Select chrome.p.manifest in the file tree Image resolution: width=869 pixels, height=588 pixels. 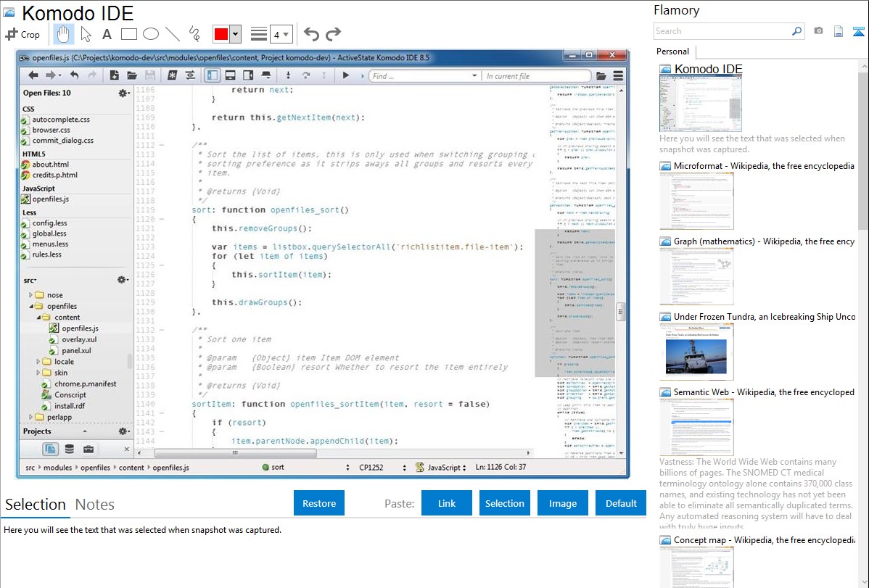click(x=86, y=384)
